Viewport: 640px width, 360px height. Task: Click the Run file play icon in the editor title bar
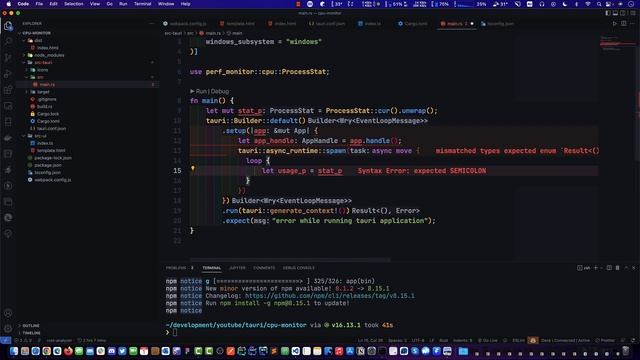615,24
